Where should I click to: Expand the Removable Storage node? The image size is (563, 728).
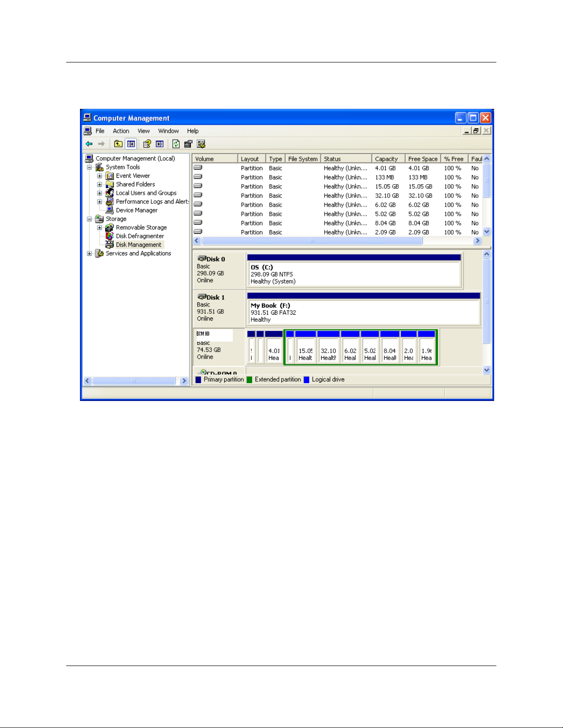[x=100, y=227]
